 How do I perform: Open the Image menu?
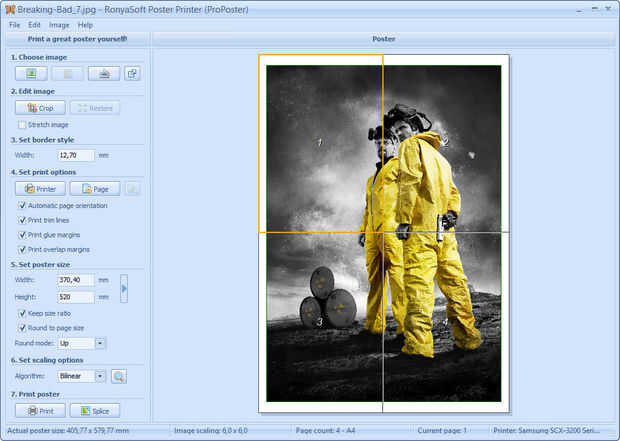(59, 25)
